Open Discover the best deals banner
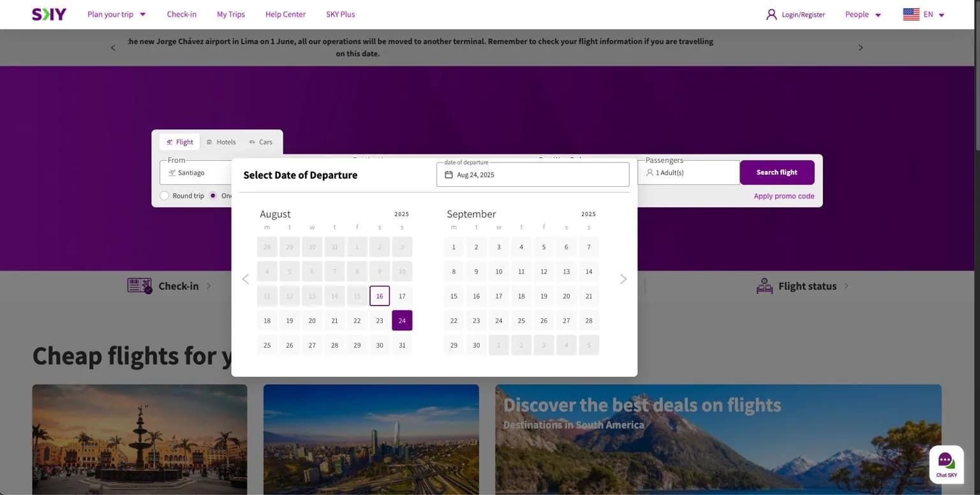This screenshot has height=495, width=980. pyautogui.click(x=718, y=440)
